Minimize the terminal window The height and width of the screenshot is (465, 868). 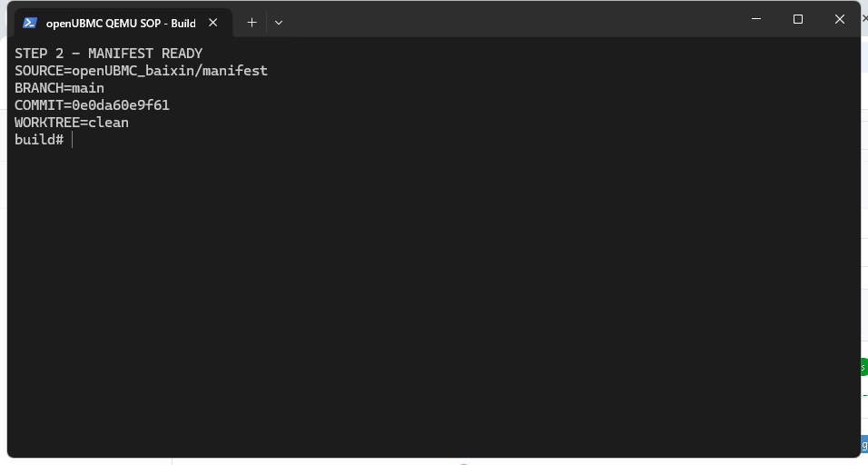[756, 19]
